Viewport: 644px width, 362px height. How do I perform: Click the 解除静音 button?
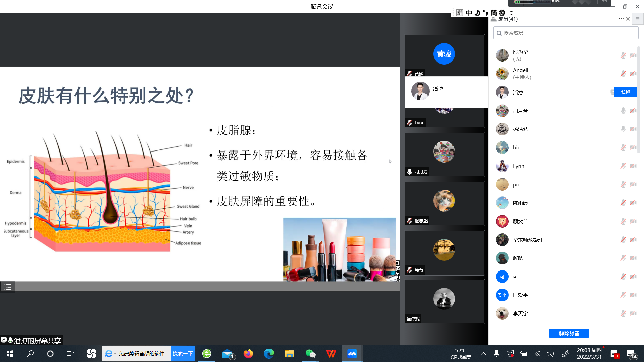pos(569,333)
